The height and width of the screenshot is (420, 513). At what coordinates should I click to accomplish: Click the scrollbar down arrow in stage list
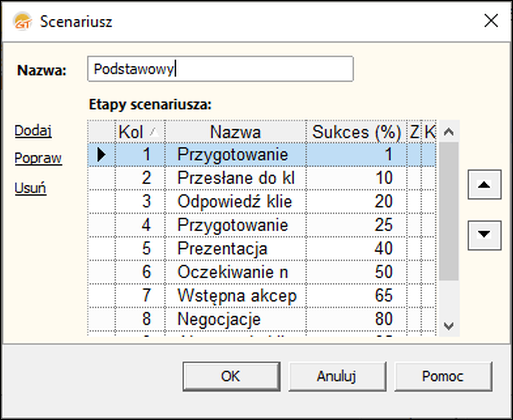tap(449, 325)
